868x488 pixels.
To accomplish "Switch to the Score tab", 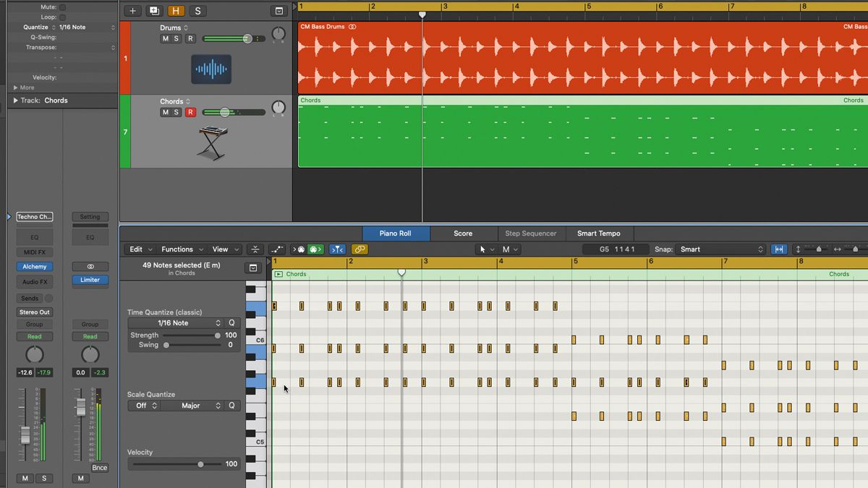I will tap(463, 234).
